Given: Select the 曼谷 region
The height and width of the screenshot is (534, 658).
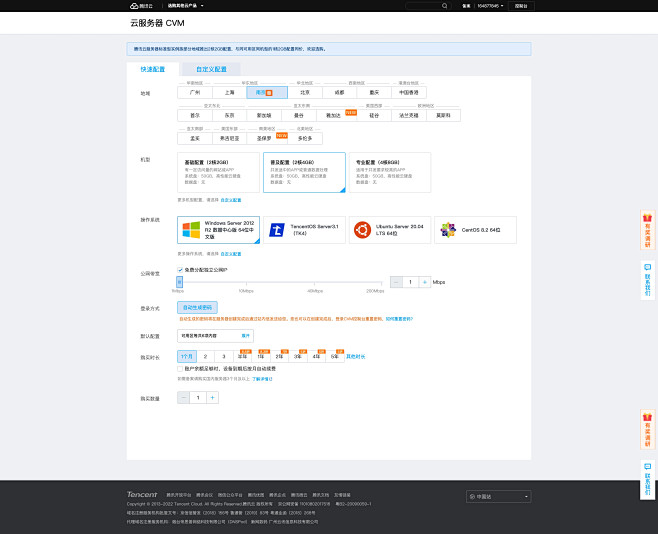Looking at the screenshot, I should pyautogui.click(x=299, y=115).
